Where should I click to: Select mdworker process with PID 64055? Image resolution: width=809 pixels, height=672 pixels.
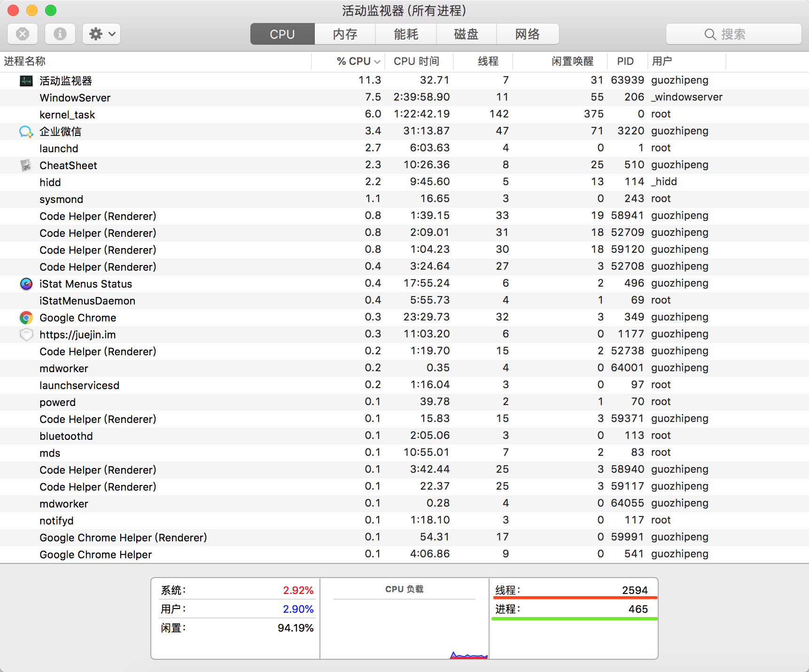(404, 504)
